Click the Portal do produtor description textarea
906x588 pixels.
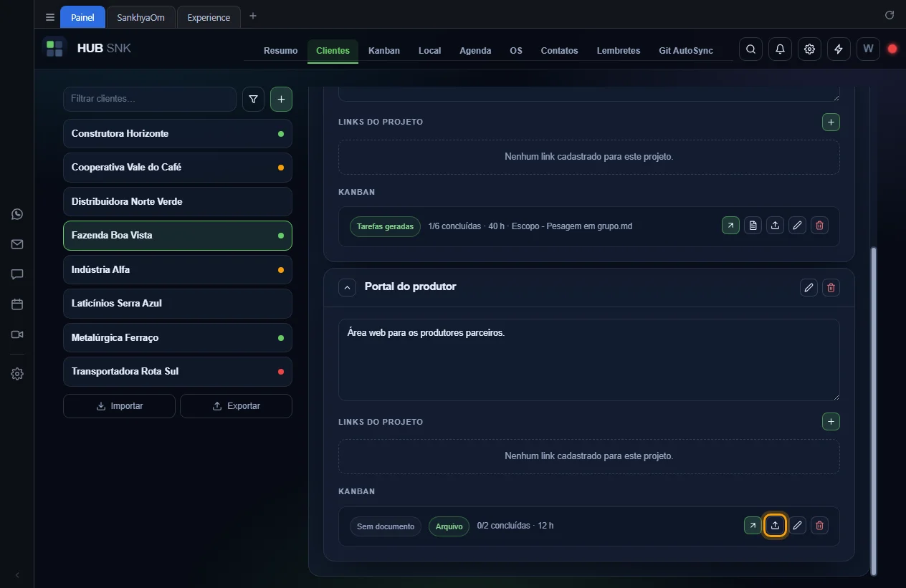(x=588, y=360)
